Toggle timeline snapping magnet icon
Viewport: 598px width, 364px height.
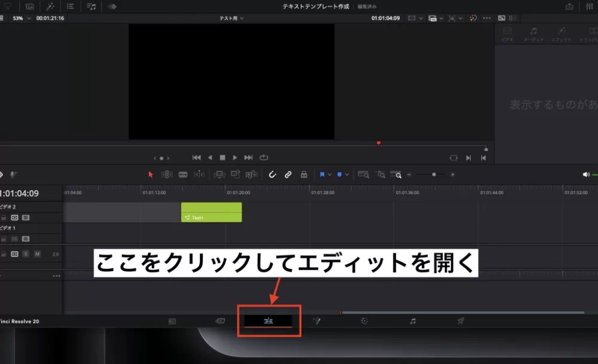[x=273, y=175]
